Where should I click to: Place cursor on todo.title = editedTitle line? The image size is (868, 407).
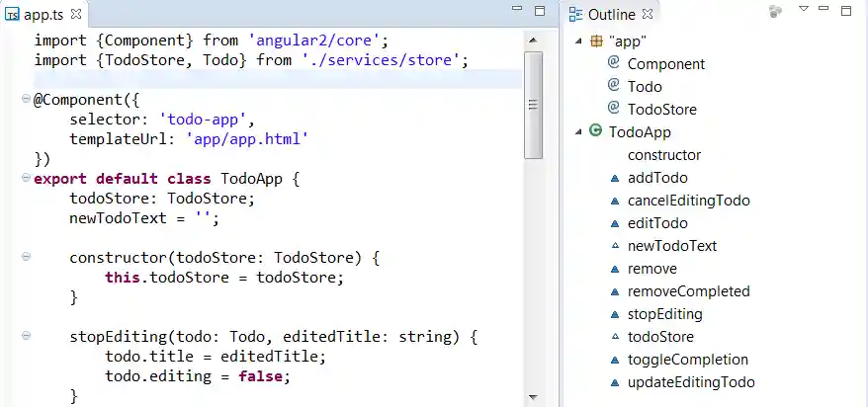216,356
